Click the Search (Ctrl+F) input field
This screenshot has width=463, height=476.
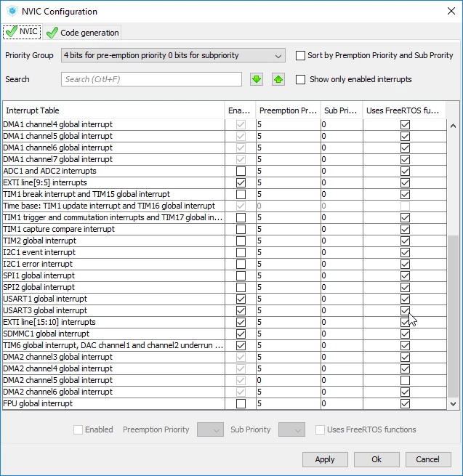(x=151, y=79)
